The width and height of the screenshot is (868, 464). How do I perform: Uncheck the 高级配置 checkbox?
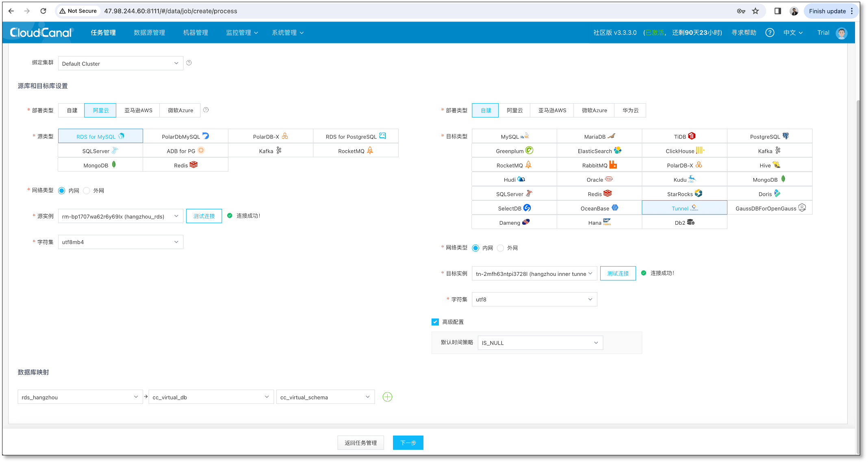click(435, 322)
